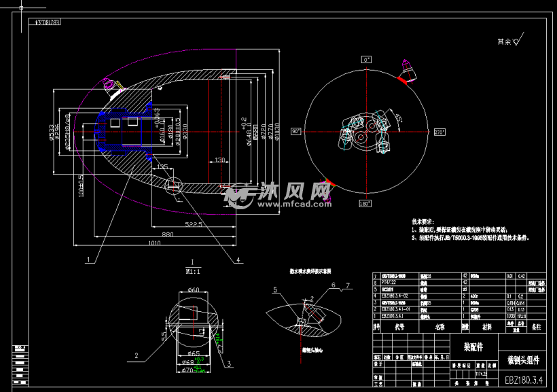The image size is (557, 392).
Task: Select part callout number 4
Action: [x=238, y=260]
